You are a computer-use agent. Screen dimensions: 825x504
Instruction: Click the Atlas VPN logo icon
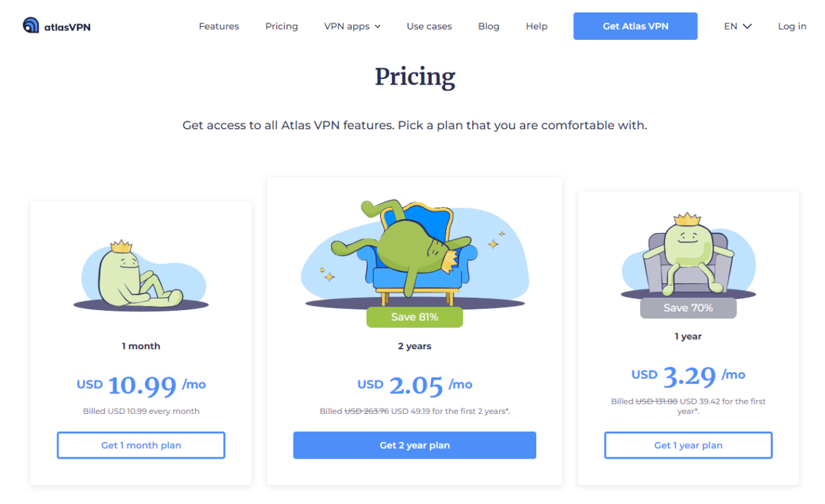coord(30,26)
